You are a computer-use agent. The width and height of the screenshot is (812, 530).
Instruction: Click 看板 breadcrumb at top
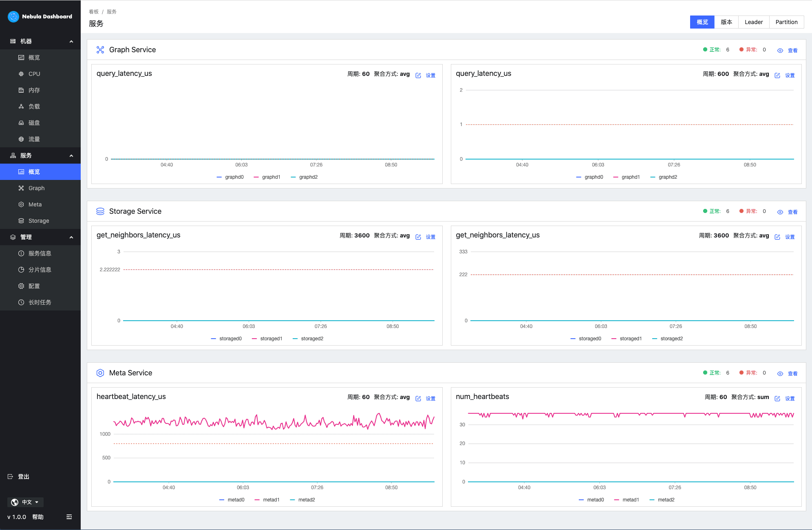click(93, 12)
